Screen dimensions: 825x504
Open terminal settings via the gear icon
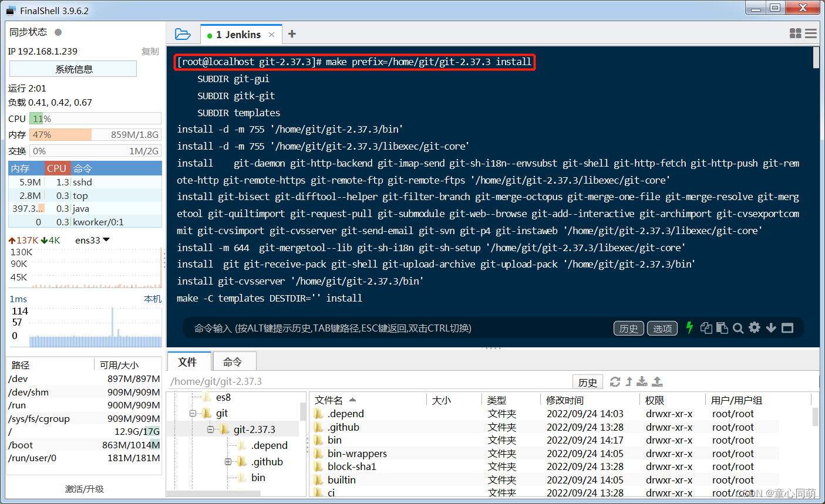tap(755, 328)
